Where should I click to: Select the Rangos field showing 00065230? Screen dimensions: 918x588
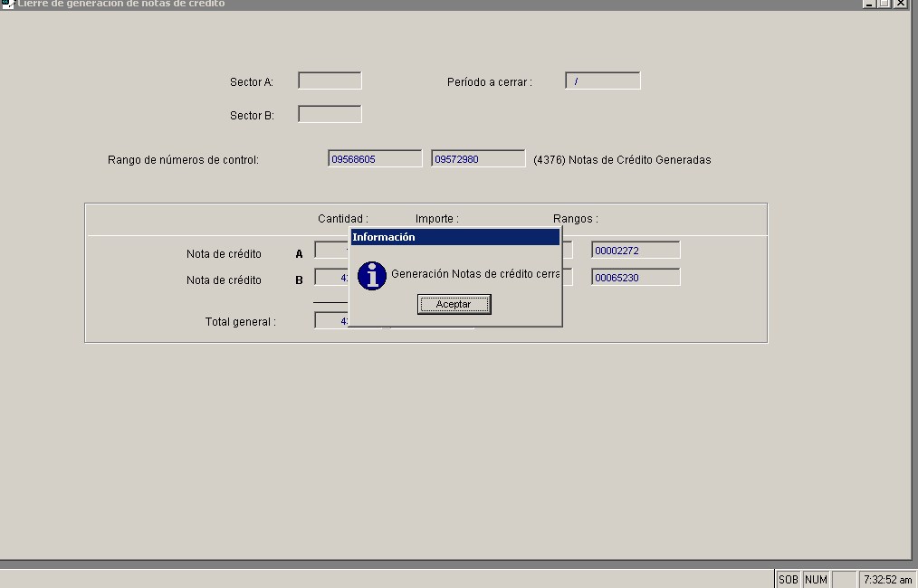636,278
